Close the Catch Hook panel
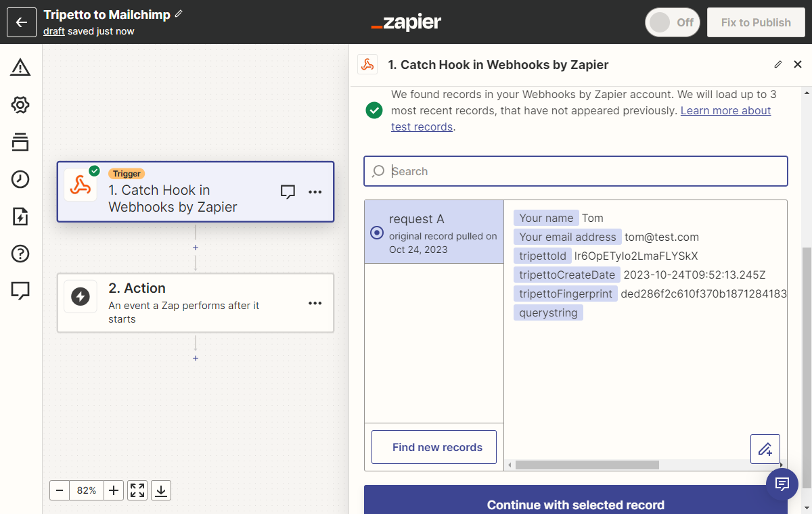Viewport: 812px width, 514px height. click(798, 65)
